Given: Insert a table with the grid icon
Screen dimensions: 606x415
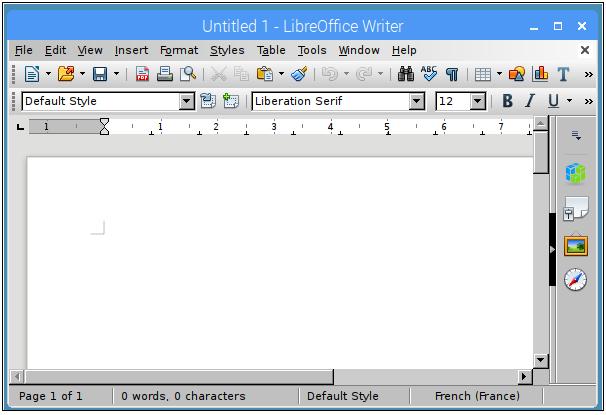Looking at the screenshot, I should pyautogui.click(x=483, y=74).
